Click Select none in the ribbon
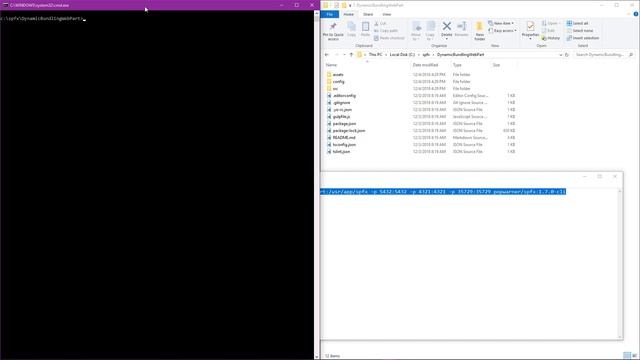 580,31
